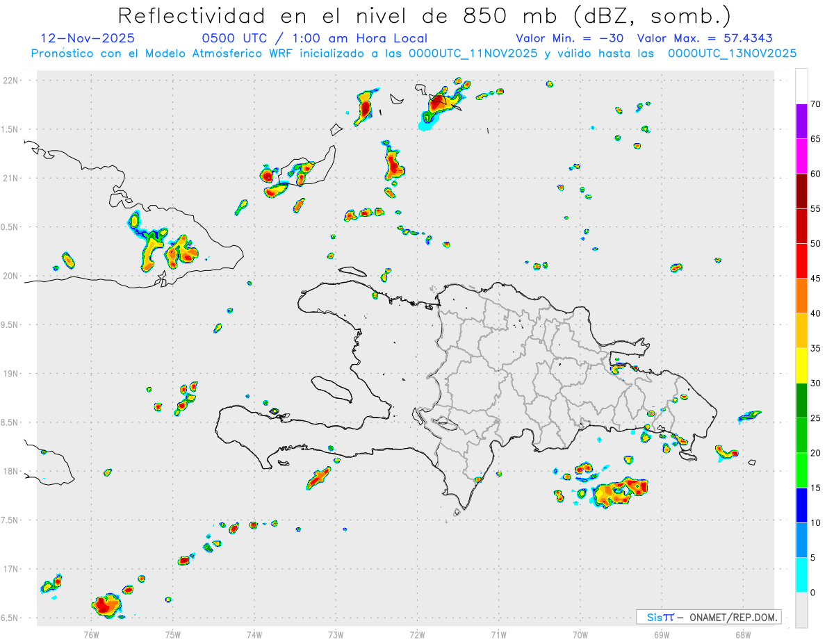Image resolution: width=834 pixels, height=644 pixels.
Task: Click the '17N' latitude axis label
Action: click(x=11, y=569)
